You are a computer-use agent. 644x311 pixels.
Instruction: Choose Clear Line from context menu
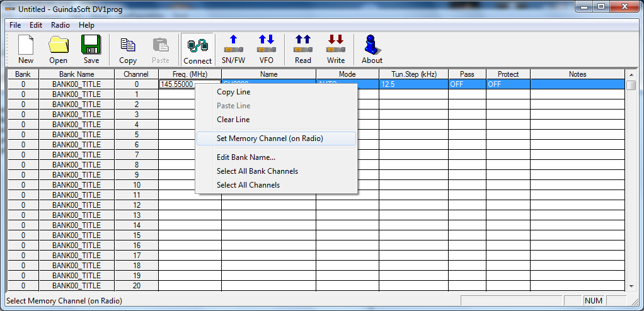point(276,120)
